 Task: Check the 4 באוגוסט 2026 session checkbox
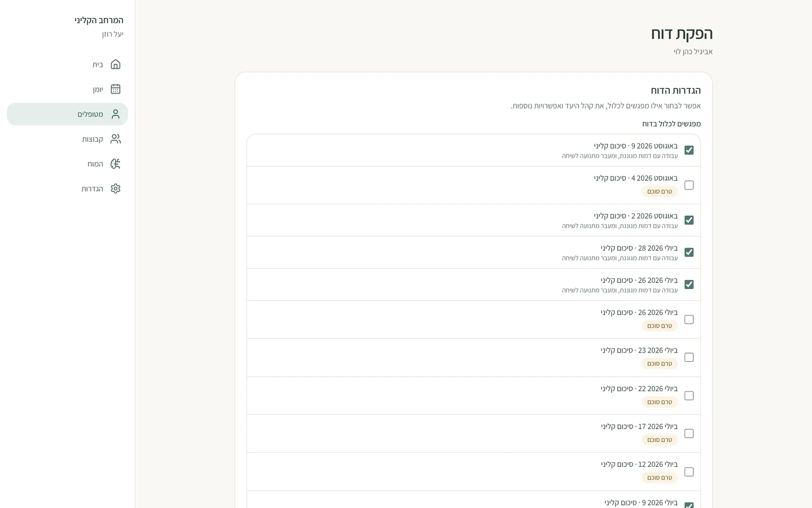tap(689, 185)
